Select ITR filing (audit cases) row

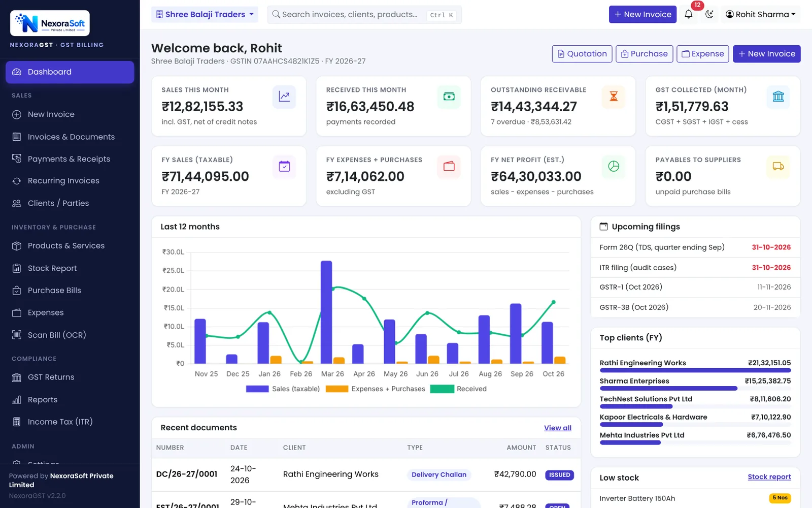[x=695, y=267]
